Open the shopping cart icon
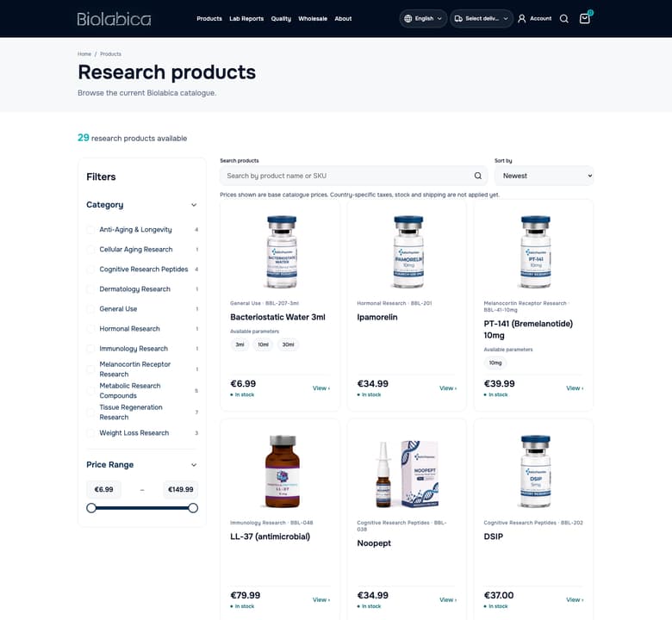Screen dimensions: 672x620 pos(585,18)
